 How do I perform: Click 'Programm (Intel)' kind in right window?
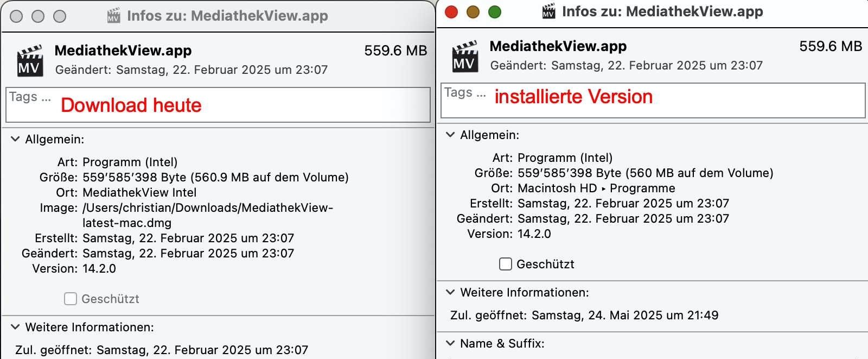click(x=565, y=158)
